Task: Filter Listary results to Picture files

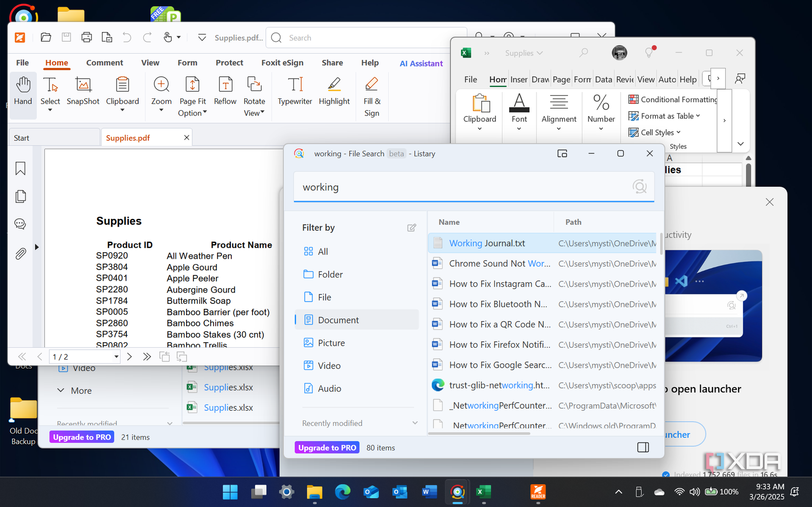Action: pos(330,343)
